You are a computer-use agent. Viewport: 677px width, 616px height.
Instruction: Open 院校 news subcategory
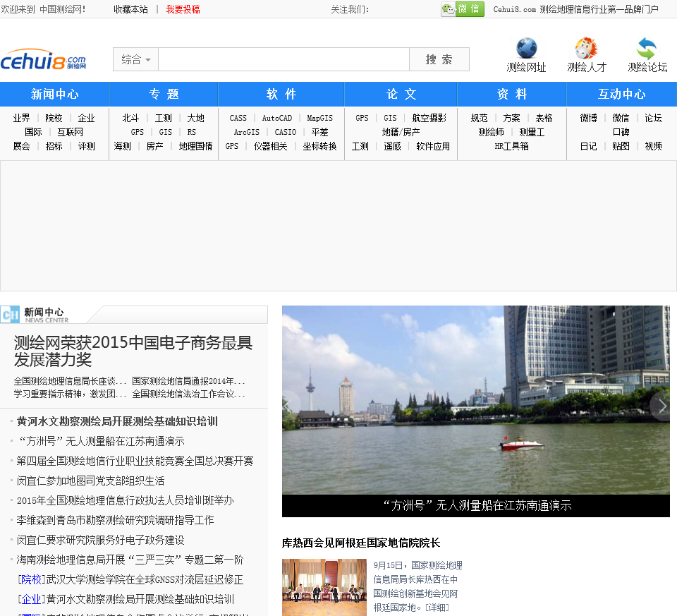point(54,118)
